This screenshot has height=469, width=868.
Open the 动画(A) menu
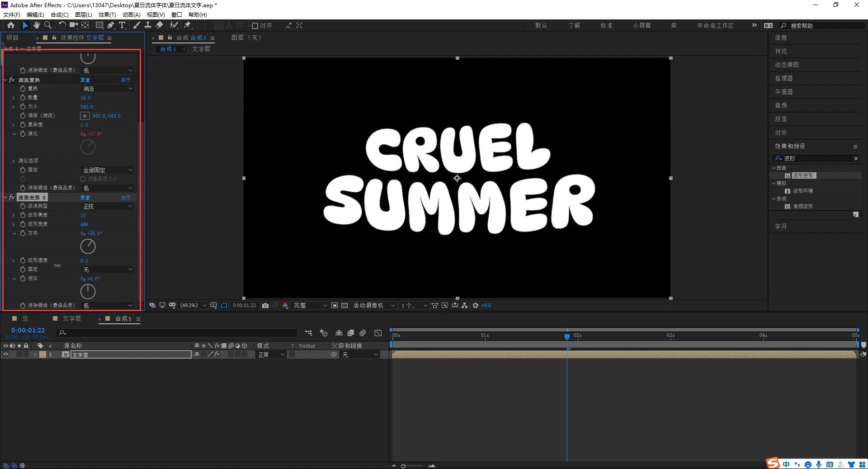[x=132, y=14]
